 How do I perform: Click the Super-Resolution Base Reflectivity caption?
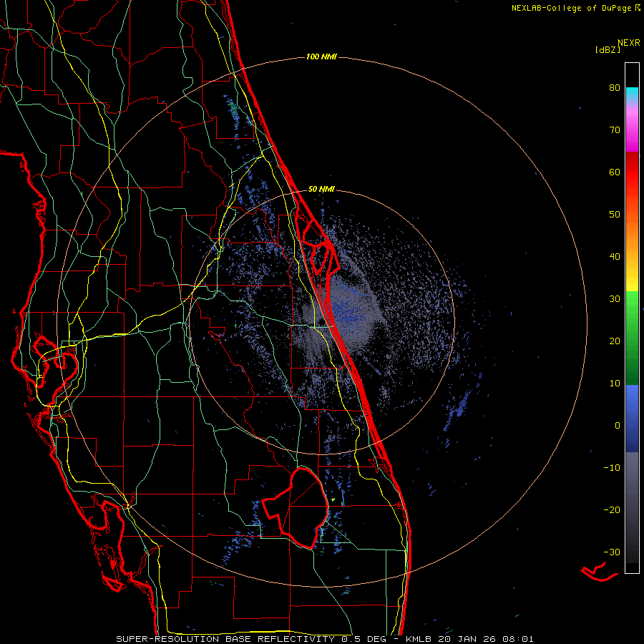[x=325, y=639]
